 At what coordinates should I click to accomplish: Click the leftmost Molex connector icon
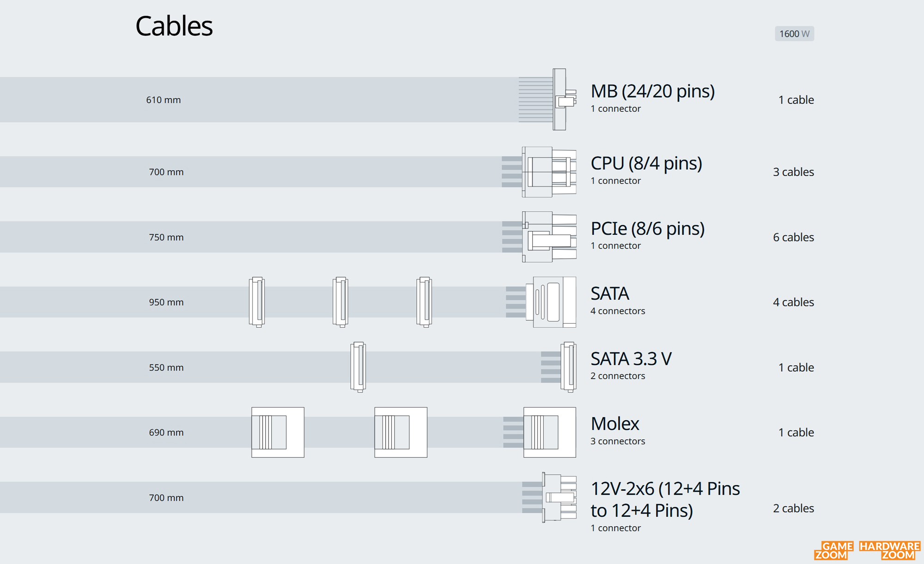(x=278, y=432)
